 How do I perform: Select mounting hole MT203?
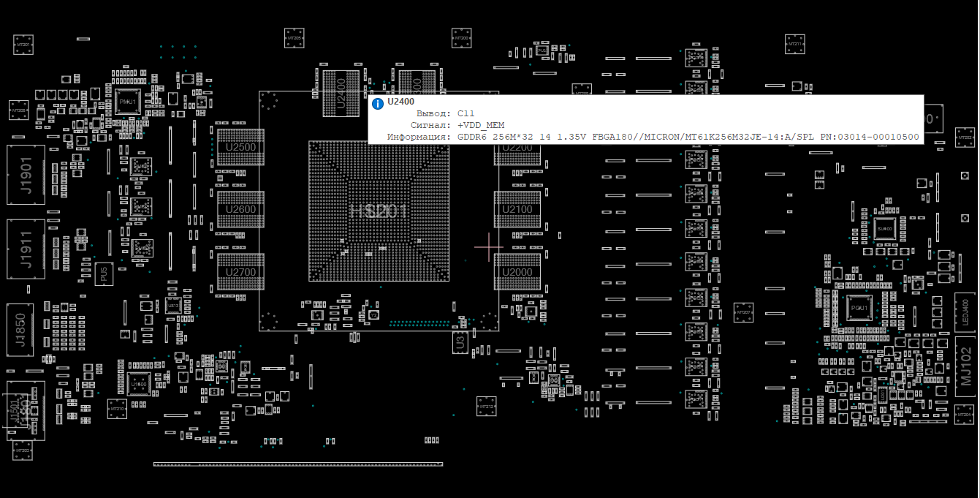tap(23, 450)
